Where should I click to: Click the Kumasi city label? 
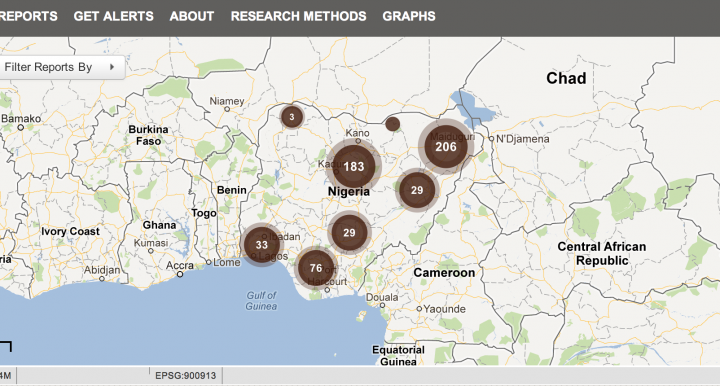[x=151, y=243]
